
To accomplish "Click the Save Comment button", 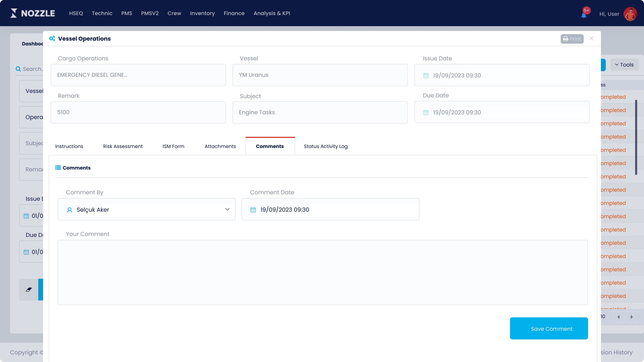I will (x=549, y=329).
